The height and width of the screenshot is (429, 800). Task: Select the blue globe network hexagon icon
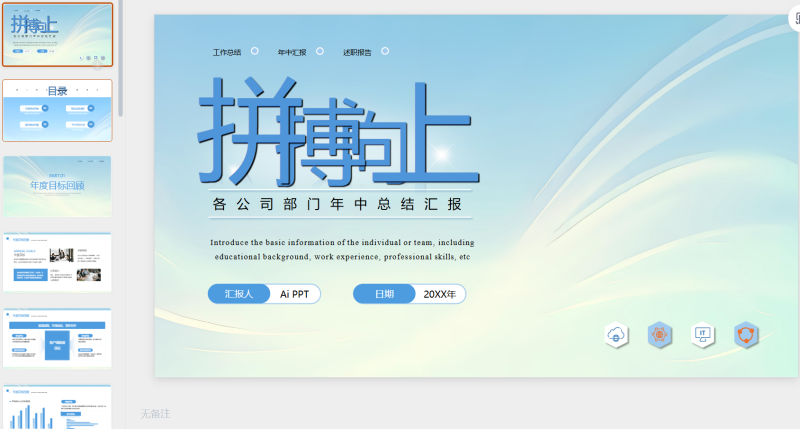(659, 335)
